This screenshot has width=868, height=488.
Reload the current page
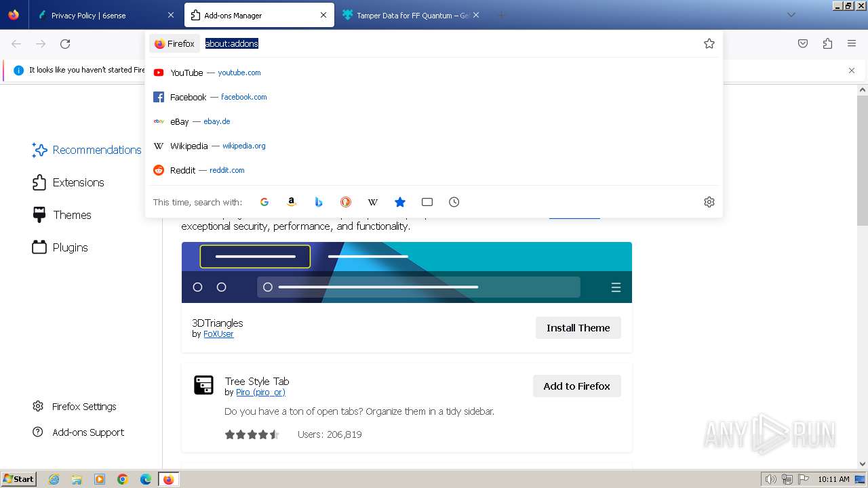[x=65, y=43]
